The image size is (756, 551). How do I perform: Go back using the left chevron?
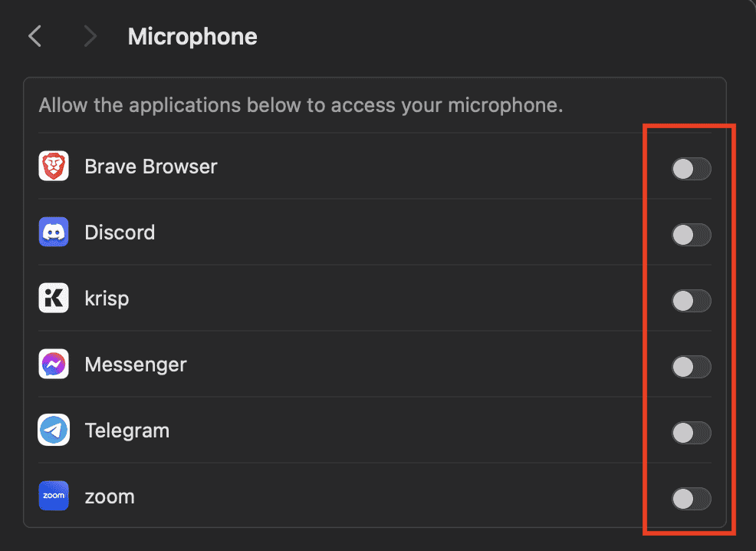pyautogui.click(x=35, y=36)
